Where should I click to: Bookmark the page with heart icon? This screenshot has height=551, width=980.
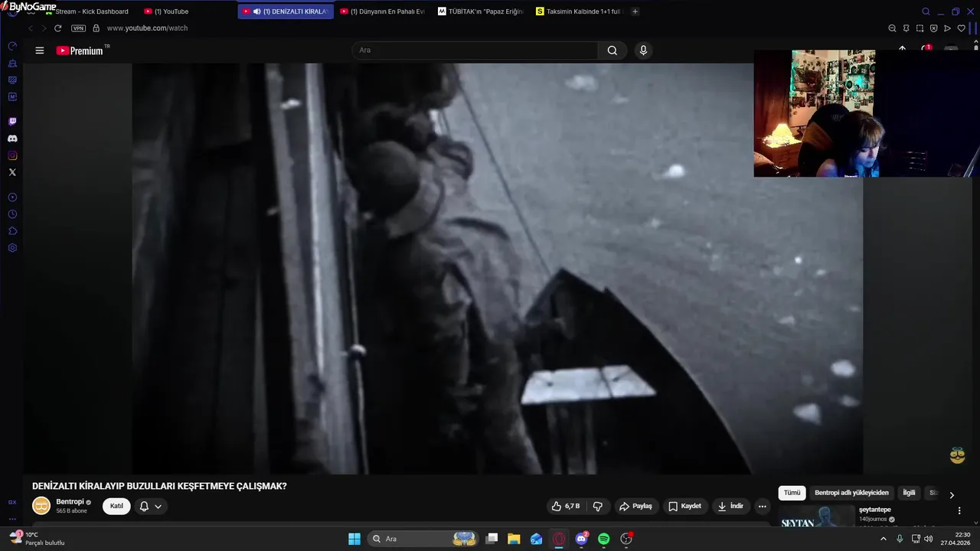click(x=962, y=28)
